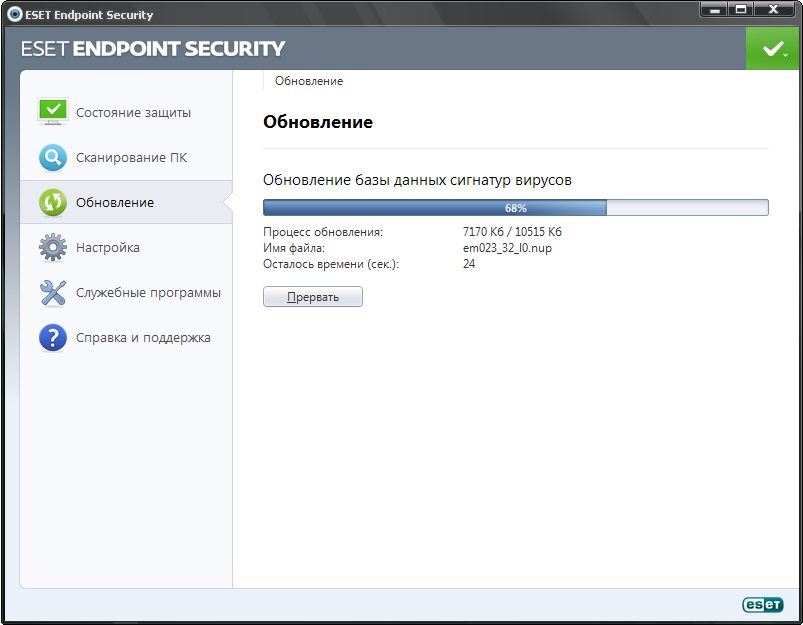Select the Сканирование ПК menu label
The image size is (803, 625).
pos(131,158)
